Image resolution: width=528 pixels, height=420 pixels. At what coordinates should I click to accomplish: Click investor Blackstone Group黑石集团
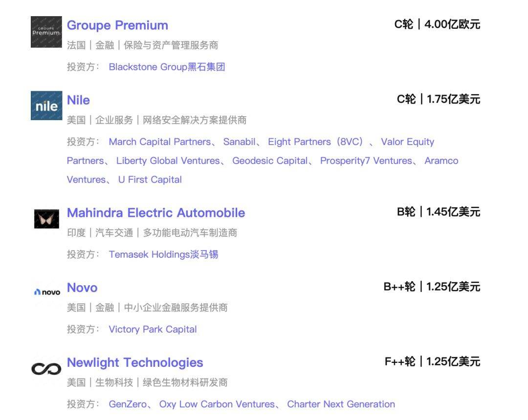point(167,67)
